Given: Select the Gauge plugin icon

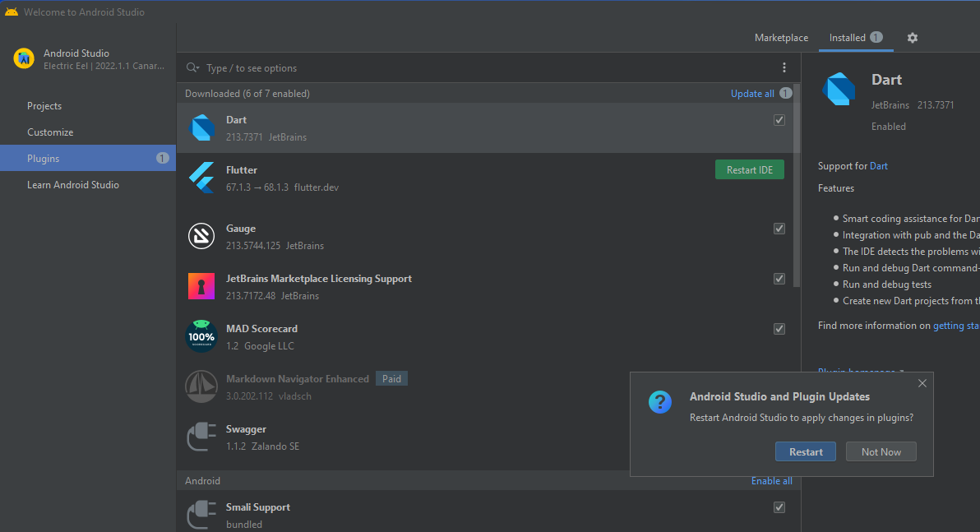Looking at the screenshot, I should tap(202, 237).
